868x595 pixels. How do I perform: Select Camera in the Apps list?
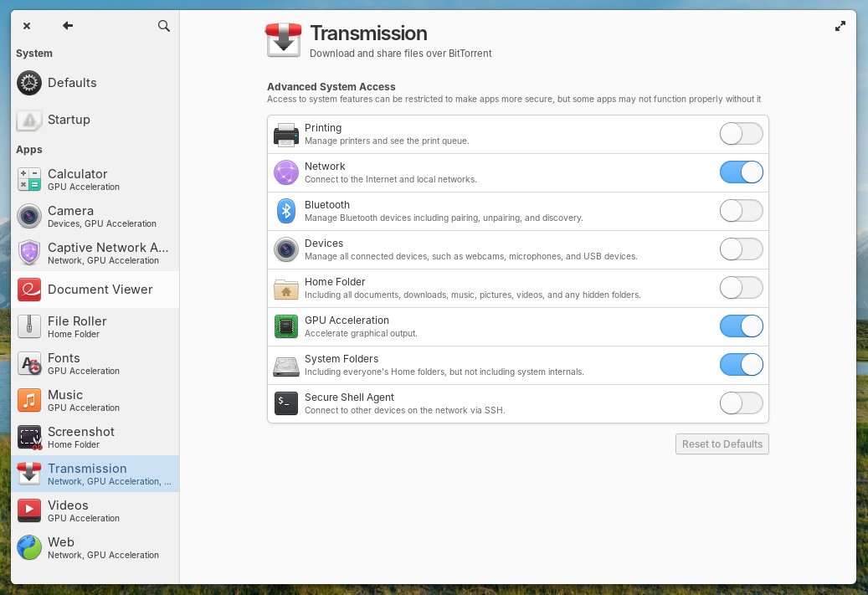point(95,216)
